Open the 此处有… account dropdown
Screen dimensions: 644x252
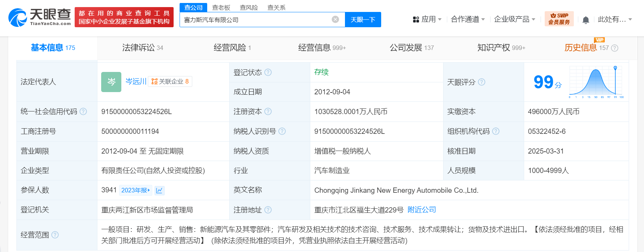tap(615, 19)
